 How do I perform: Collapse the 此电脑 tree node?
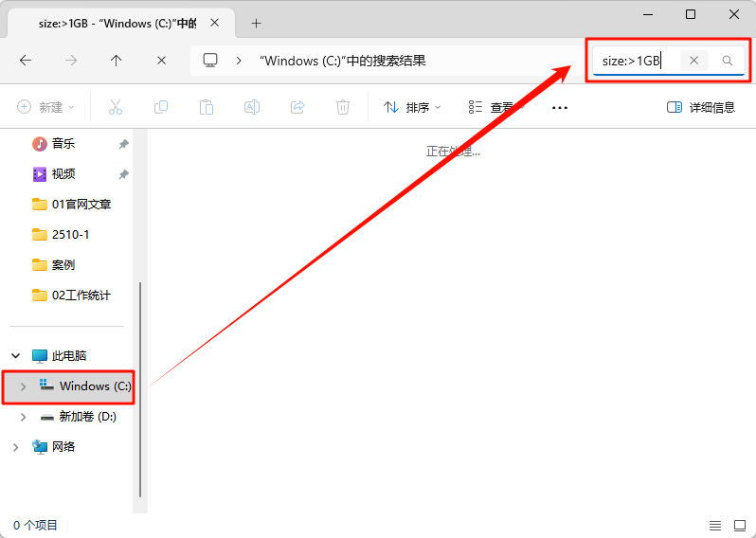(x=15, y=356)
